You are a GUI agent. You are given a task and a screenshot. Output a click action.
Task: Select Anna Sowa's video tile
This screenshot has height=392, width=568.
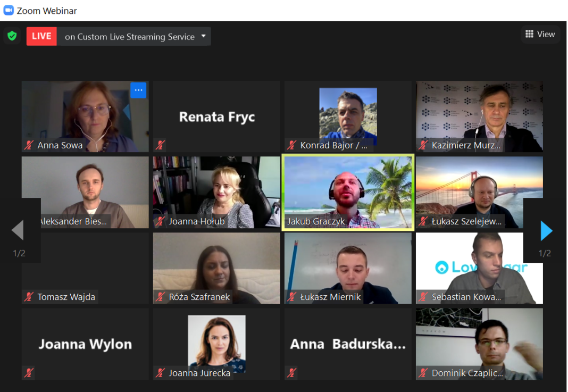click(85, 116)
